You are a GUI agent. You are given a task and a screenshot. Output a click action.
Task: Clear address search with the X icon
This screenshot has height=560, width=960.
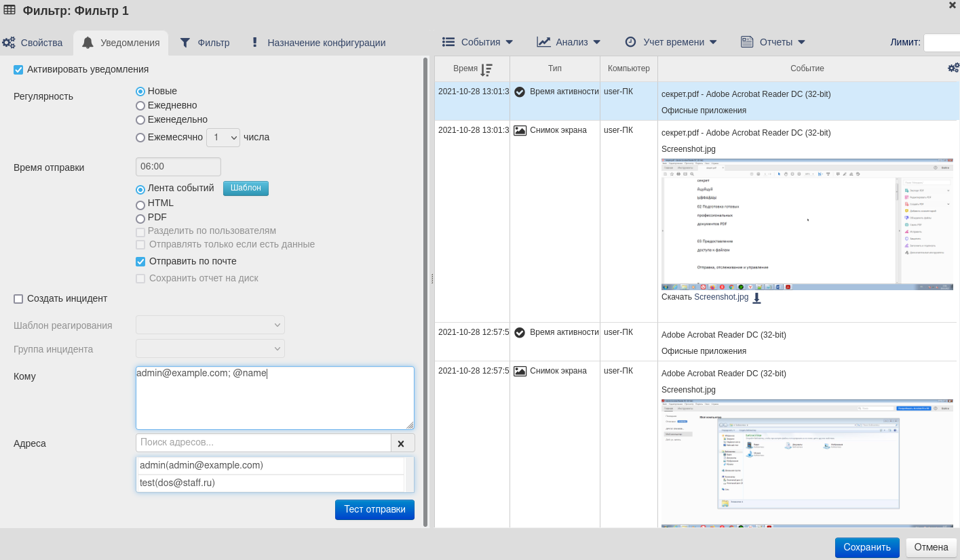[401, 443]
